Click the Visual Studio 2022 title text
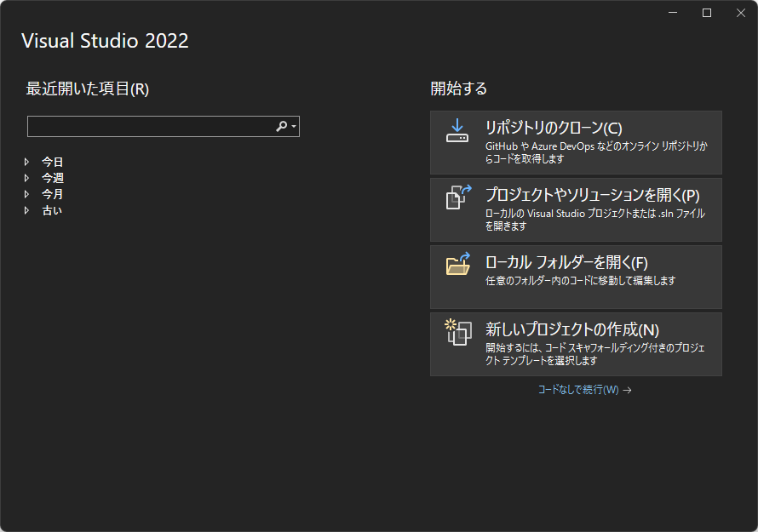The width and height of the screenshot is (758, 532). [105, 41]
